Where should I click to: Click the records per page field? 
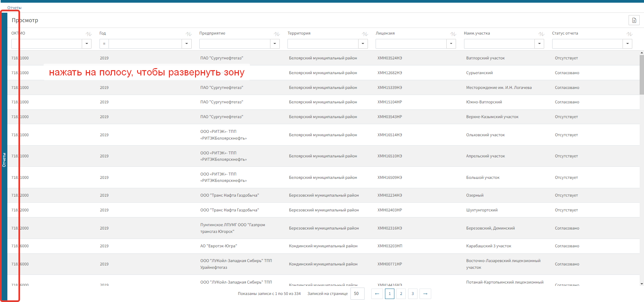357,294
